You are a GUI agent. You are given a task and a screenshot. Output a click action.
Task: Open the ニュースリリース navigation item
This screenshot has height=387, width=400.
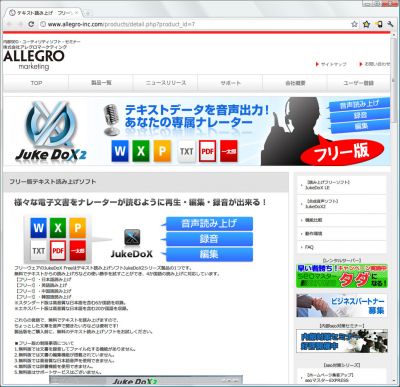pos(166,83)
